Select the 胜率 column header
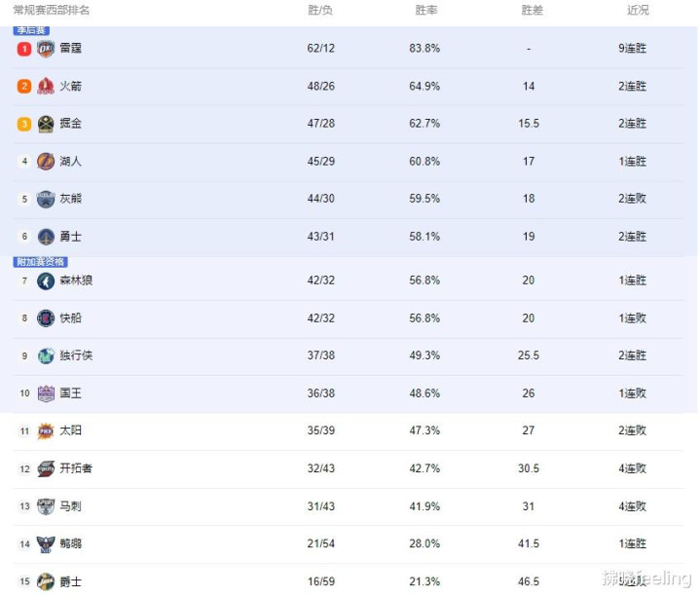Image resolution: width=700 pixels, height=597 pixels. (x=425, y=10)
